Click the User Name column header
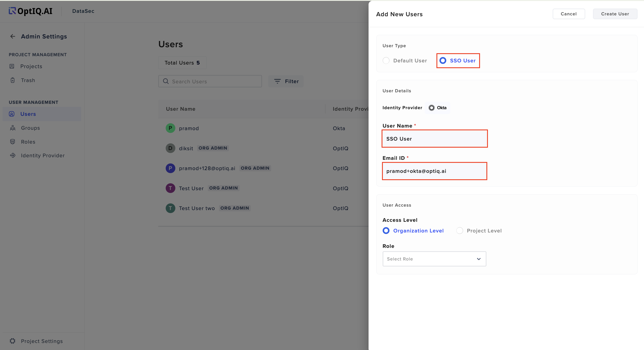 pos(181,109)
